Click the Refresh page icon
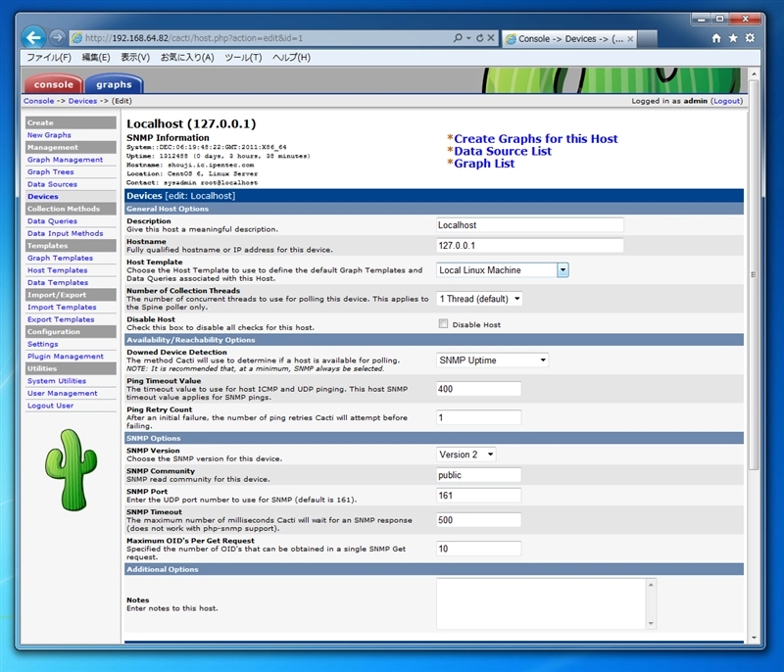This screenshot has height=672, width=784. [480, 38]
